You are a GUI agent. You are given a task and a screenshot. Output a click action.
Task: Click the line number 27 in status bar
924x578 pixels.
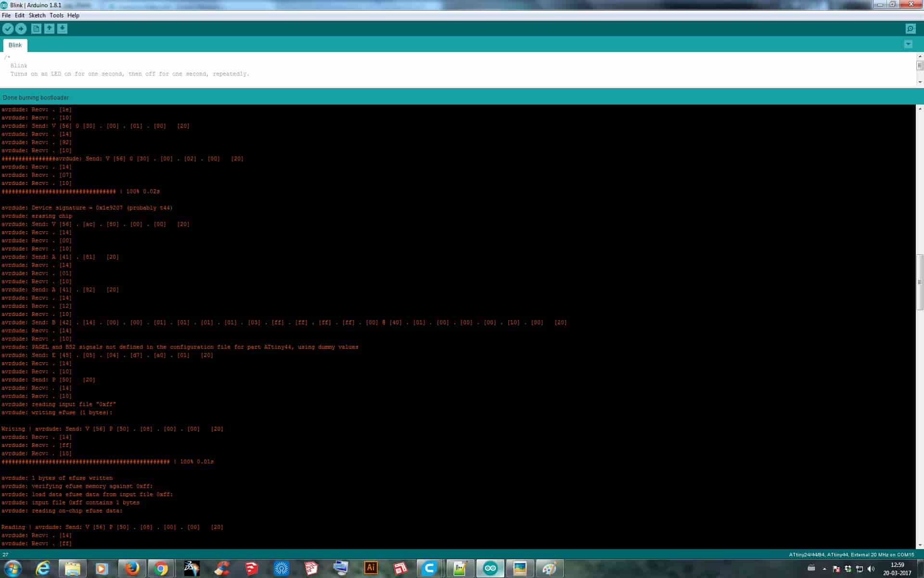tap(5, 555)
